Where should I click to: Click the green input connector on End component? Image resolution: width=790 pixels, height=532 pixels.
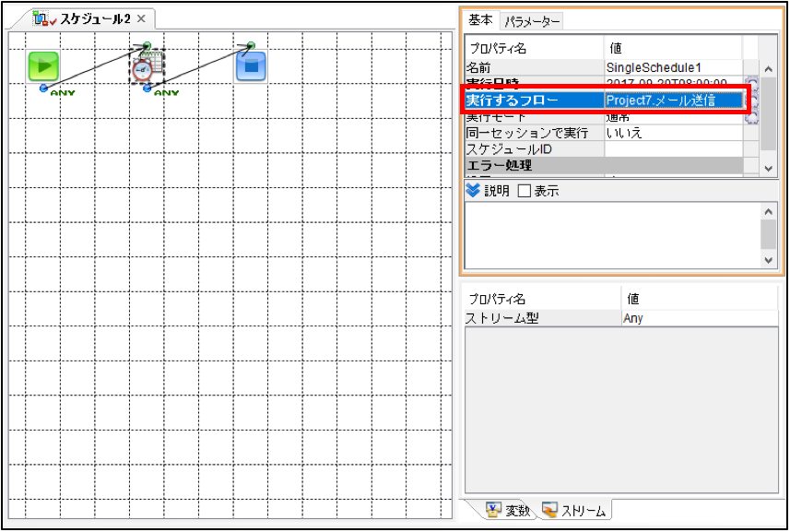(251, 45)
